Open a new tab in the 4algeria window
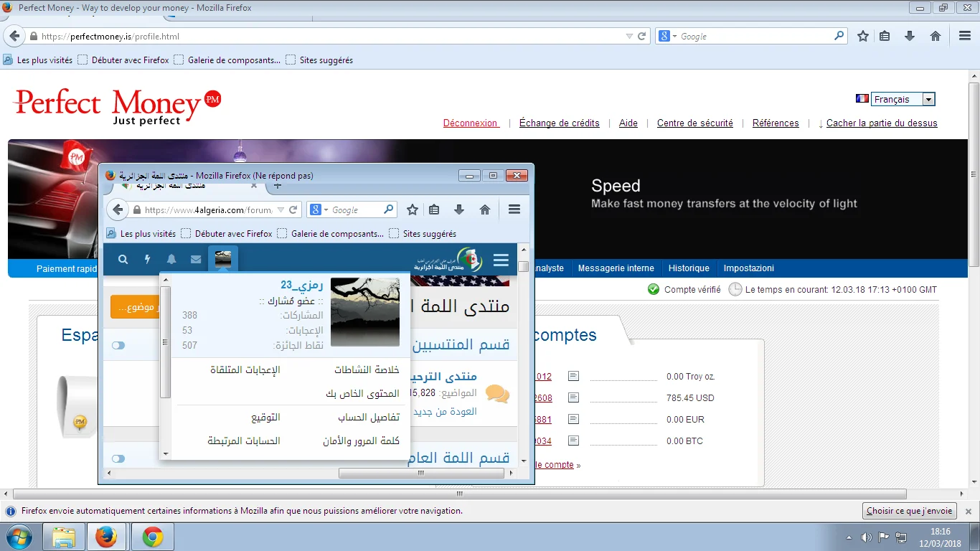Viewport: 980px width, 551px height. [278, 184]
